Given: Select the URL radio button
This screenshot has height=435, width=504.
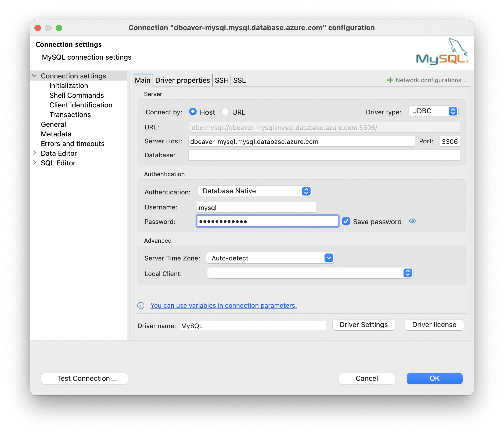Looking at the screenshot, I should click(x=225, y=112).
